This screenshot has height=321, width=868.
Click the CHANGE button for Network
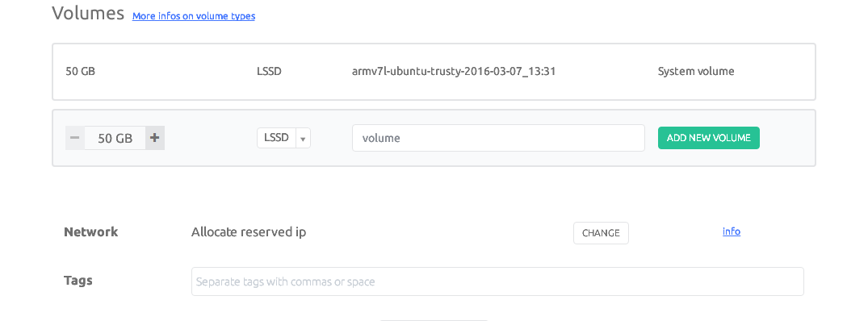pos(602,233)
